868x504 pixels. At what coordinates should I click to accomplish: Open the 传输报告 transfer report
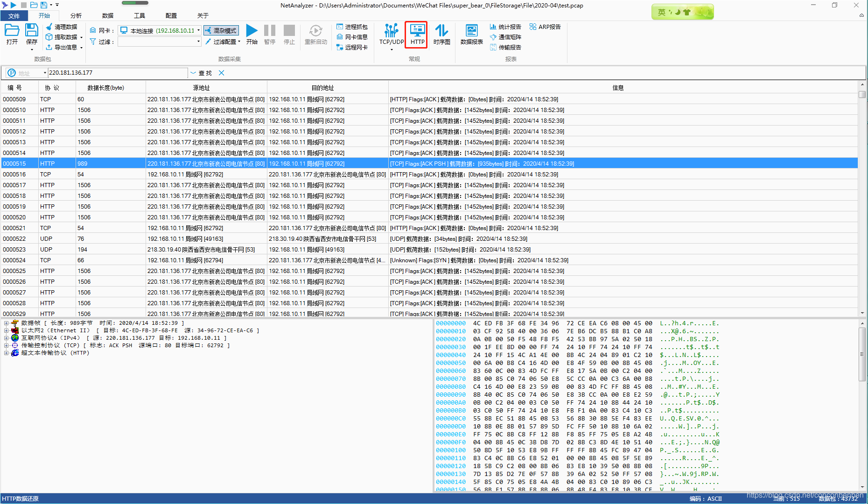pos(506,47)
